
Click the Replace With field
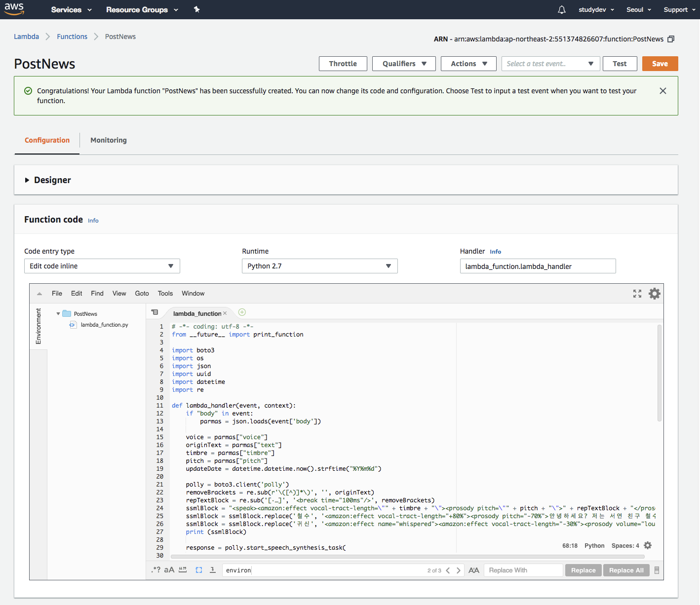523,570
